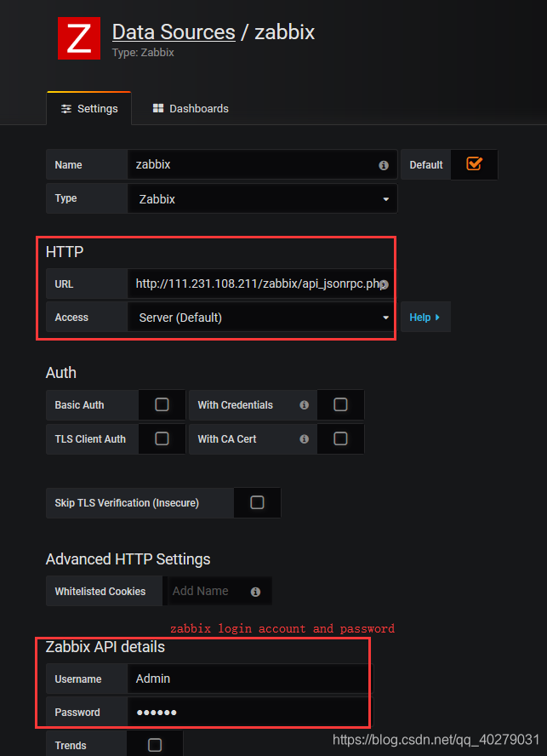Open the Data Sources breadcrumb link
This screenshot has height=756, width=547.
click(174, 32)
